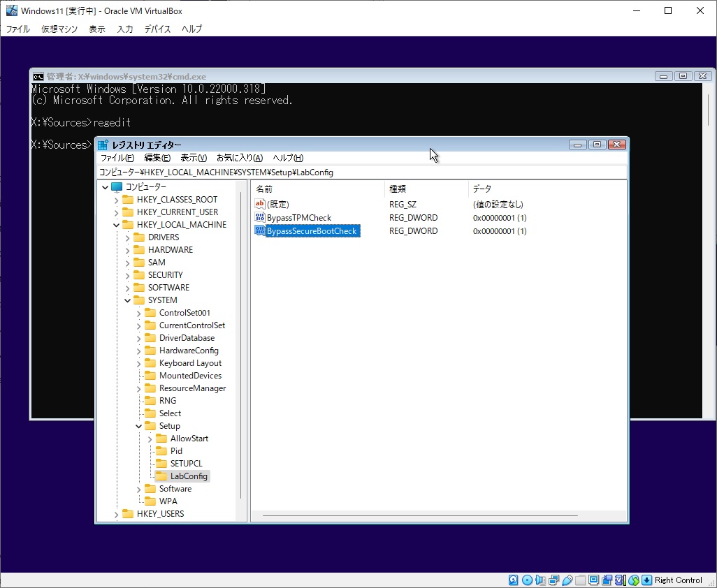Open Registry Editor 編集(E) menu
This screenshot has height=588, width=717.
[x=157, y=158]
